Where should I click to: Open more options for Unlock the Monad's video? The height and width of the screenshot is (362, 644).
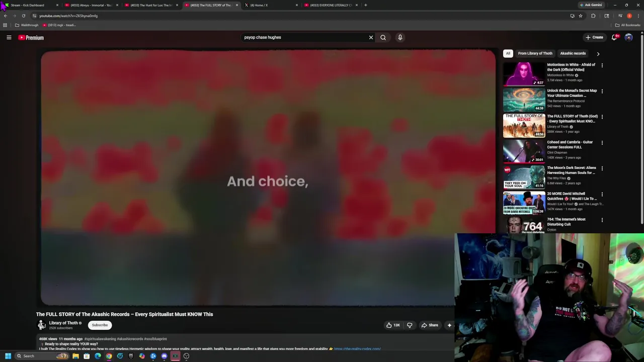pos(602,91)
